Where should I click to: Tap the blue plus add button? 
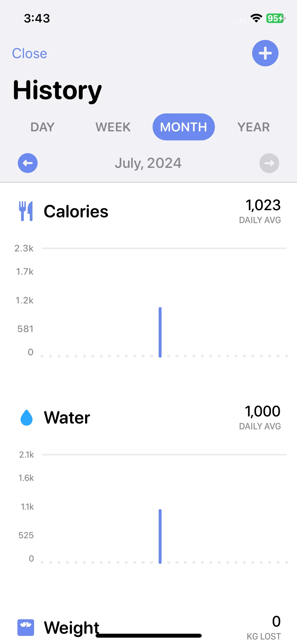[265, 53]
